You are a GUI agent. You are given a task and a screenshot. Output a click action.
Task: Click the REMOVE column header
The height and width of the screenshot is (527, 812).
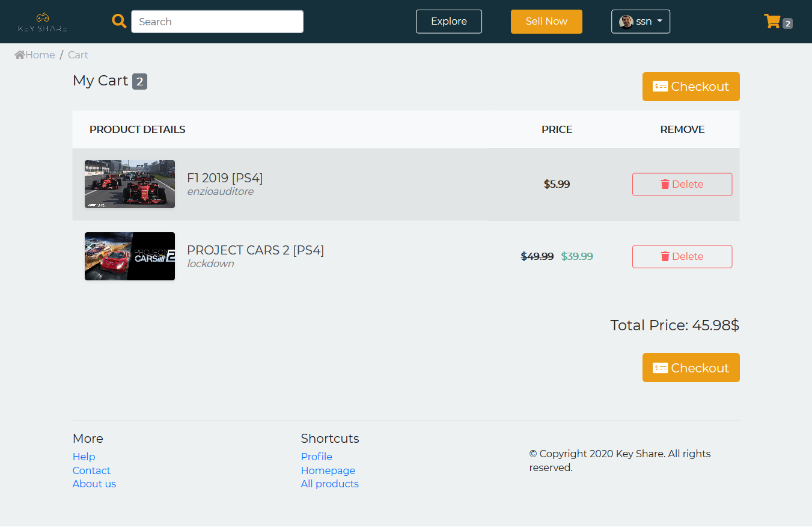pyautogui.click(x=683, y=129)
